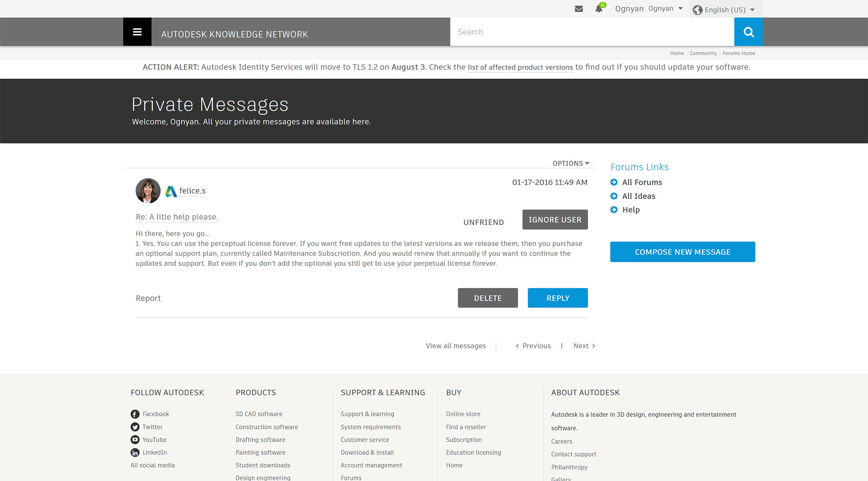Open felice.s username profile link

tap(192, 191)
